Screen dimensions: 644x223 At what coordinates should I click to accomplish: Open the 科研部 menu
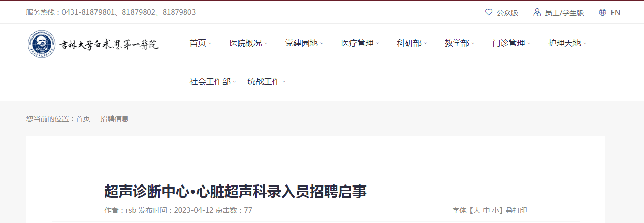pos(412,43)
